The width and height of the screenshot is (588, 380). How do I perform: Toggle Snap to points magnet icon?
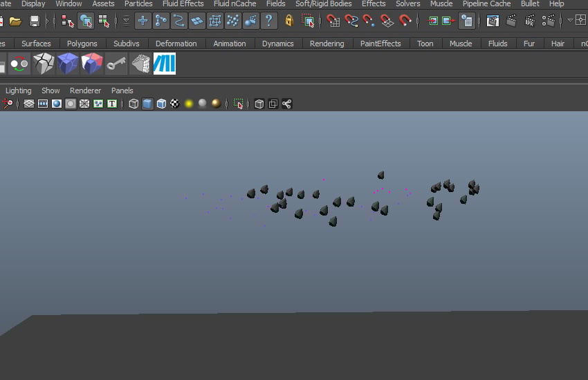369,21
